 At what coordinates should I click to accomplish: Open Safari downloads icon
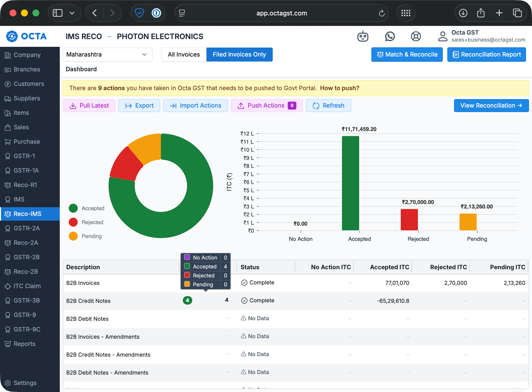point(463,13)
